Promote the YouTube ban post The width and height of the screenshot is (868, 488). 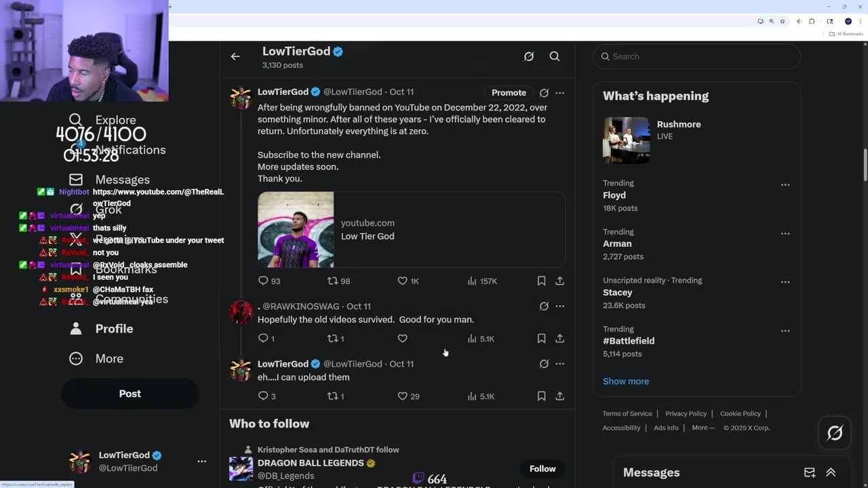(x=509, y=93)
